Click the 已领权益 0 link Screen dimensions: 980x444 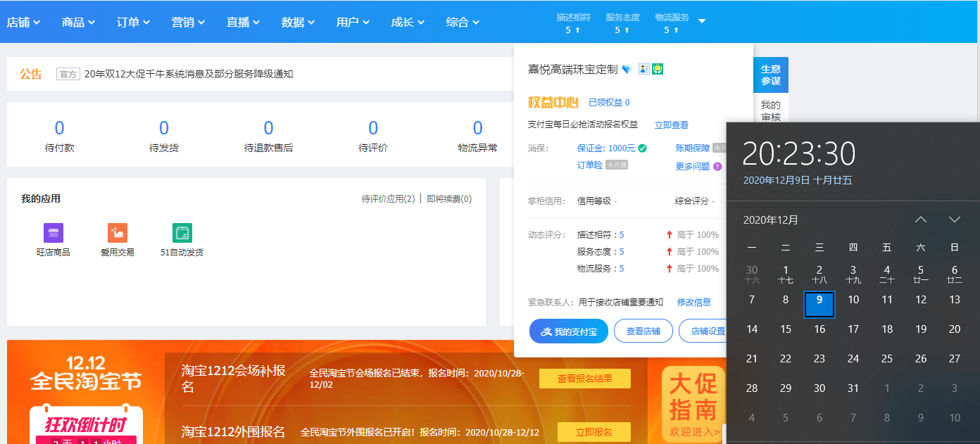coord(609,103)
